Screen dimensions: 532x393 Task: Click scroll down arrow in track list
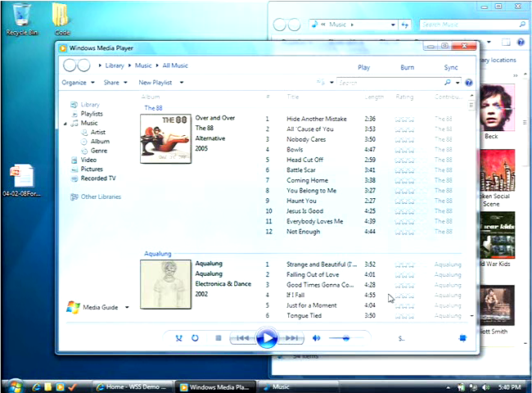point(471,315)
